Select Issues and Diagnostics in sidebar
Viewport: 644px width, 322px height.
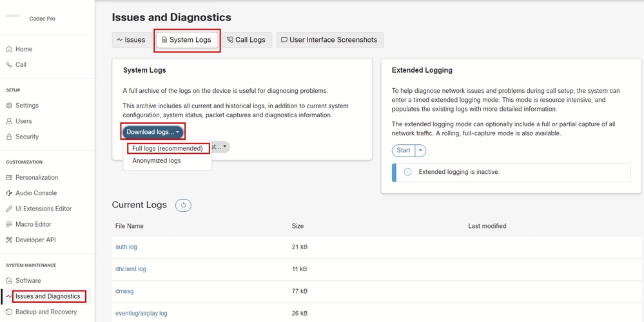pos(48,296)
